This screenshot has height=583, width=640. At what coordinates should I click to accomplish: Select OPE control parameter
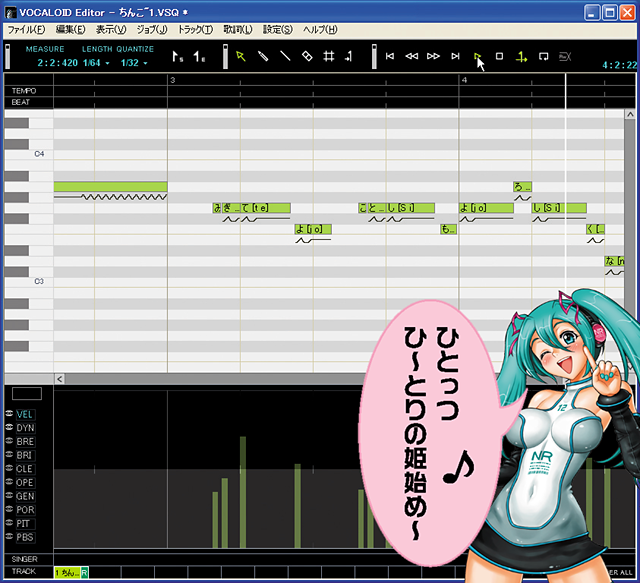(25, 483)
